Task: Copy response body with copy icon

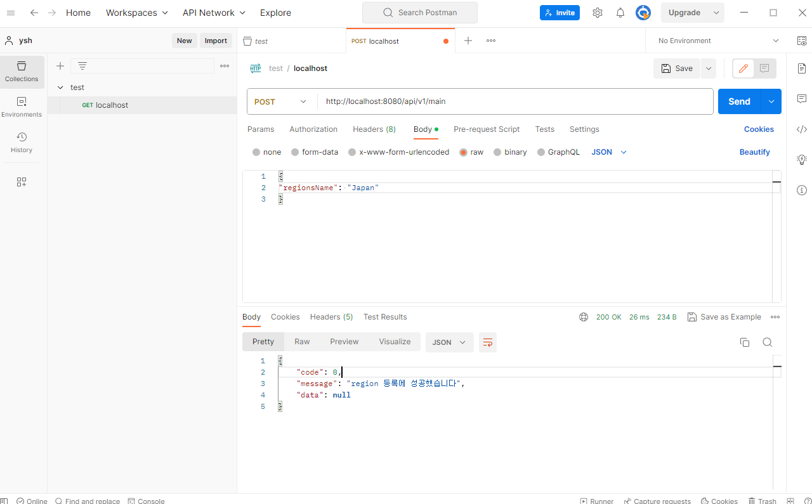Action: coord(745,342)
